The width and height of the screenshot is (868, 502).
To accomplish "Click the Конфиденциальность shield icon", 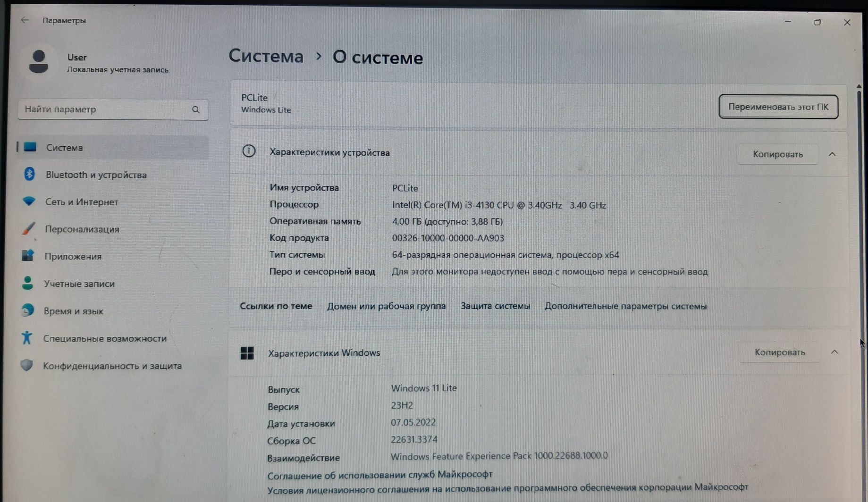I will click(x=26, y=365).
